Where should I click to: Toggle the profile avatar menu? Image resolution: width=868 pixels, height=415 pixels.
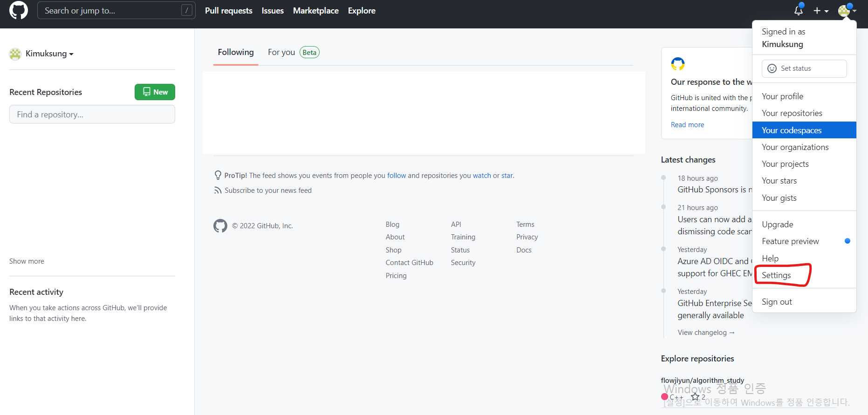tap(847, 10)
